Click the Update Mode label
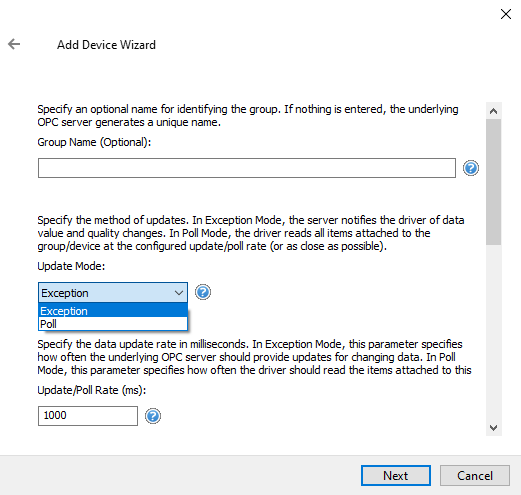This screenshot has width=521, height=495. [71, 266]
